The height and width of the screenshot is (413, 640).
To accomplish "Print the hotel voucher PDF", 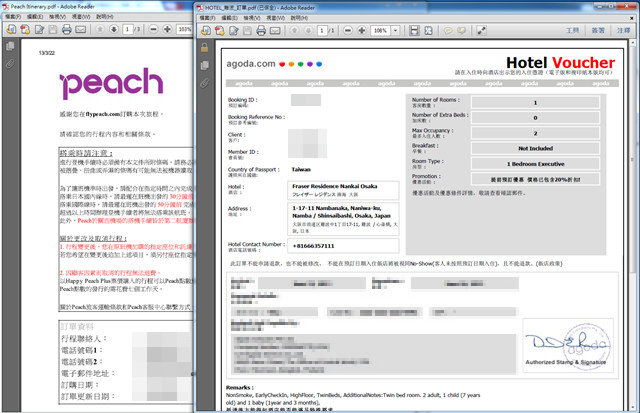I will [x=261, y=31].
